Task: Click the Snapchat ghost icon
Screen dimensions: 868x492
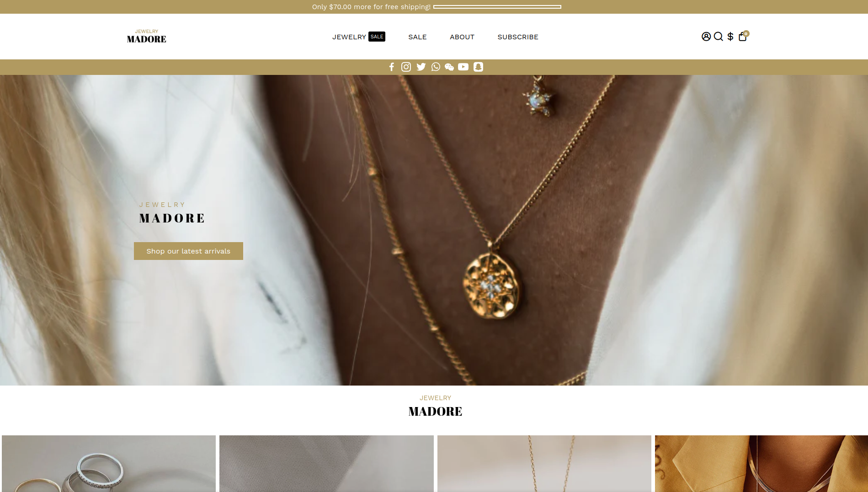Action: (478, 67)
